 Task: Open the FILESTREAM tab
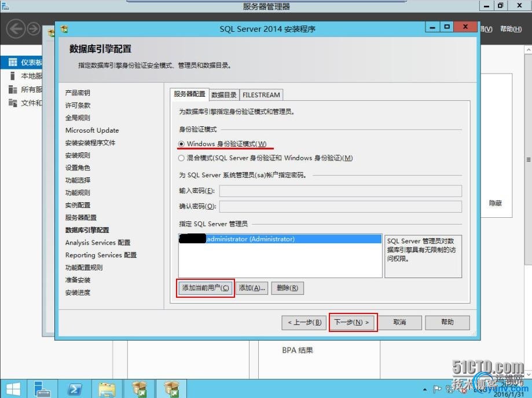click(261, 95)
